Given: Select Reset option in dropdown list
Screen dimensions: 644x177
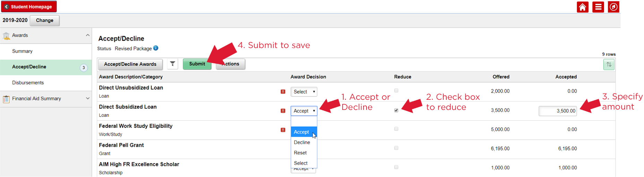Looking at the screenshot, I should 300,153.
